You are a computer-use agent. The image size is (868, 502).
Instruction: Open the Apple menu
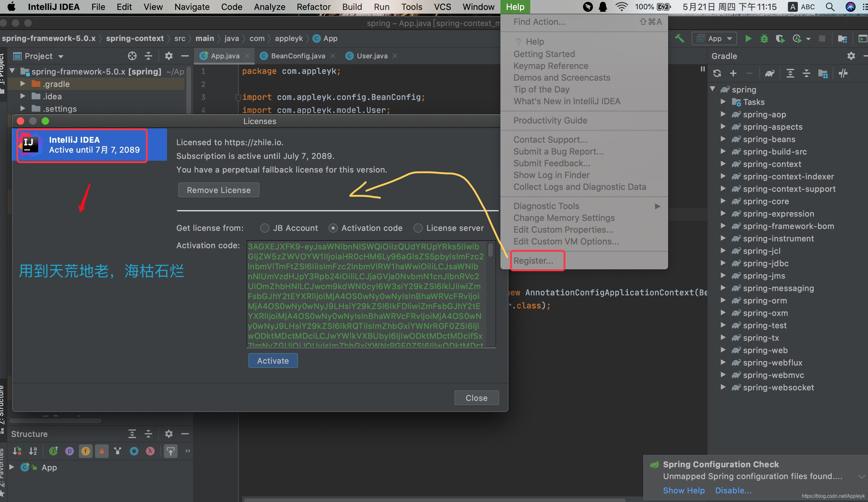(x=11, y=7)
